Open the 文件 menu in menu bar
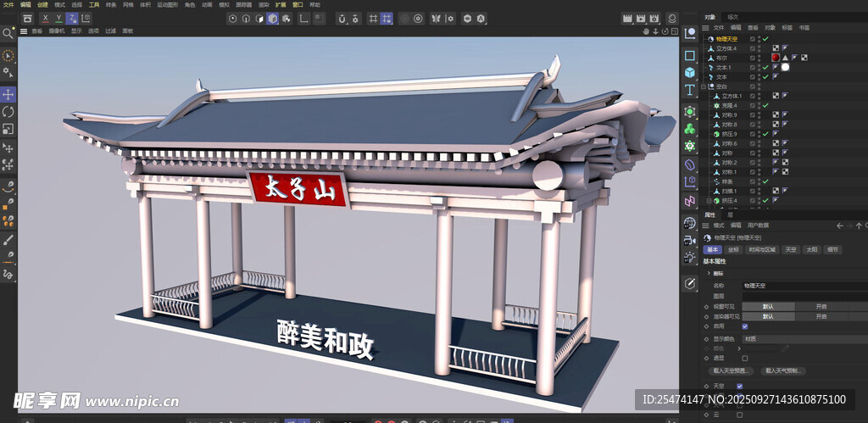 tap(8, 4)
